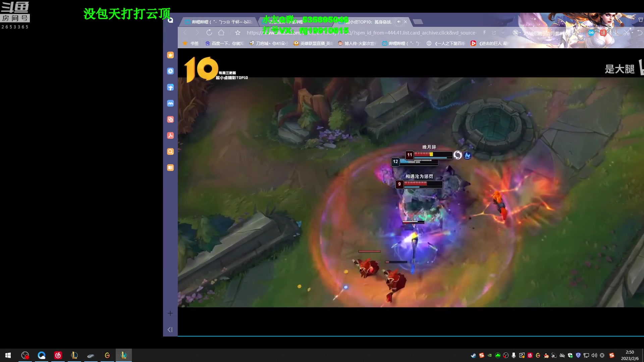Click Steam icon in system tray
Image resolution: width=644 pixels, height=362 pixels.
click(474, 355)
